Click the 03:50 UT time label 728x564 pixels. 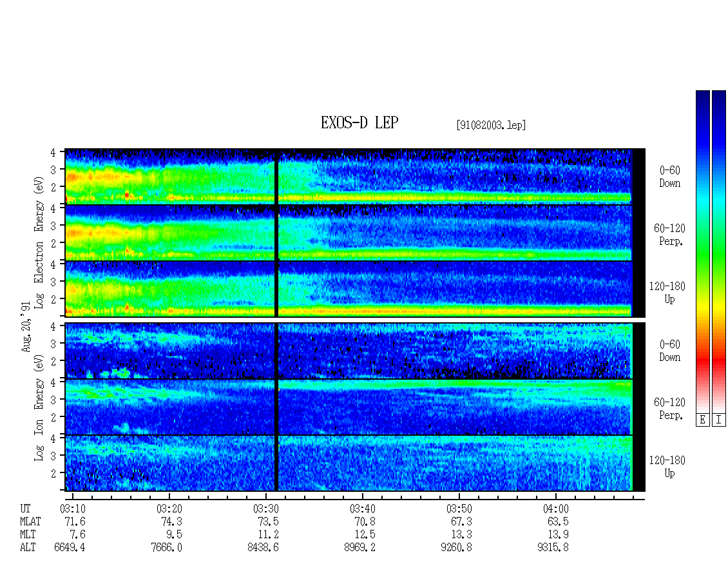pyautogui.click(x=459, y=509)
